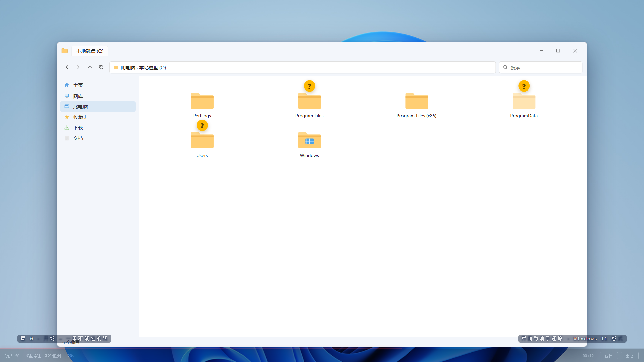Select 图库 in the sidebar

(98, 96)
